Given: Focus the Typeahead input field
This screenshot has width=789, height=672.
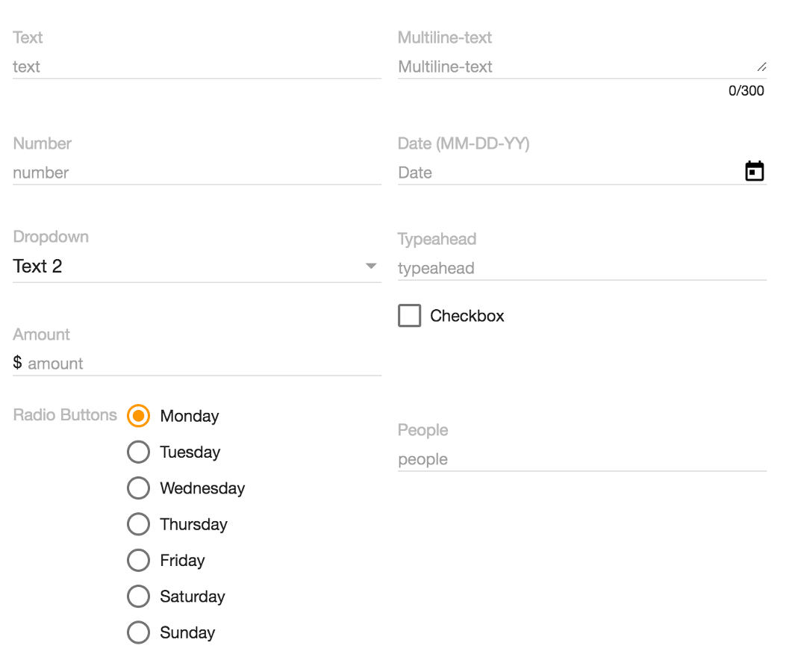Looking at the screenshot, I should (x=582, y=268).
